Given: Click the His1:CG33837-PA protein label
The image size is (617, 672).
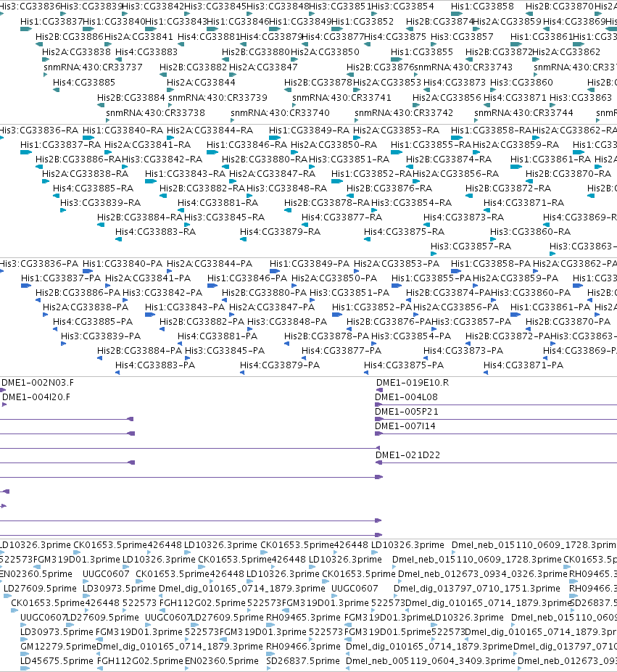Looking at the screenshot, I should pyautogui.click(x=61, y=278).
